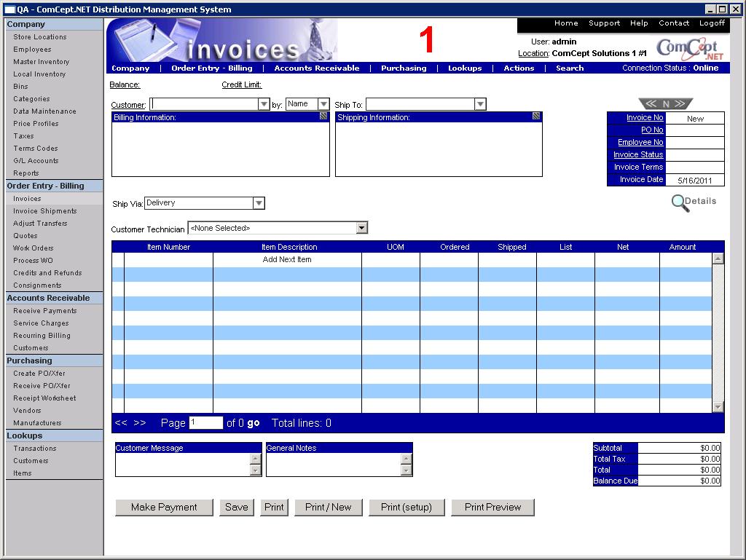Click into the Page number field
The height and width of the screenshot is (560, 746).
206,422
